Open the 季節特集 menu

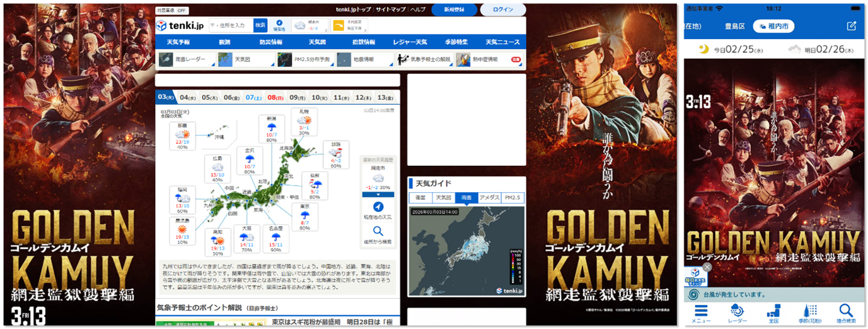[x=456, y=42]
